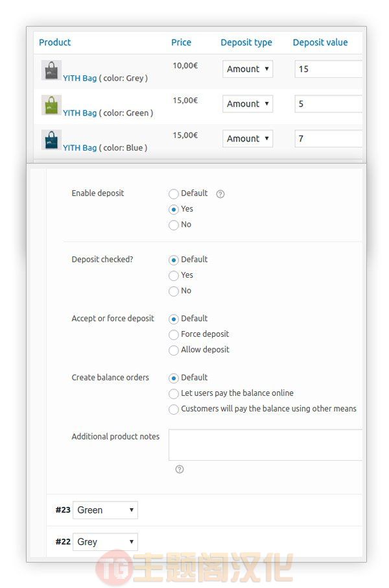Select Default for Enable deposit
This screenshot has width=389, height=588.
[174, 194]
